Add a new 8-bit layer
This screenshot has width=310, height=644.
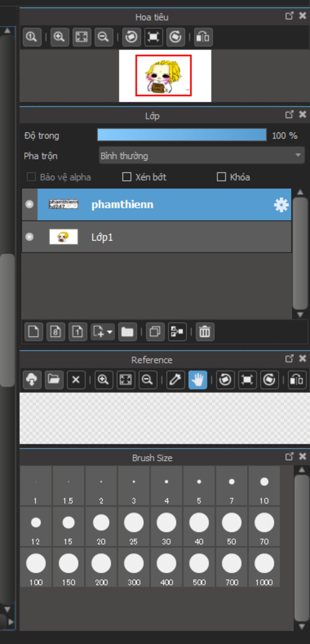56,332
